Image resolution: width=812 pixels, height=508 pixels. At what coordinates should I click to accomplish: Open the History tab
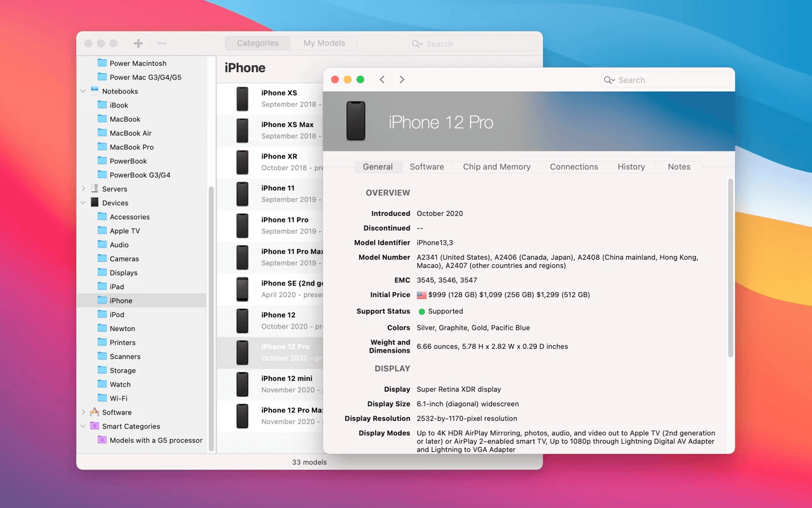631,167
